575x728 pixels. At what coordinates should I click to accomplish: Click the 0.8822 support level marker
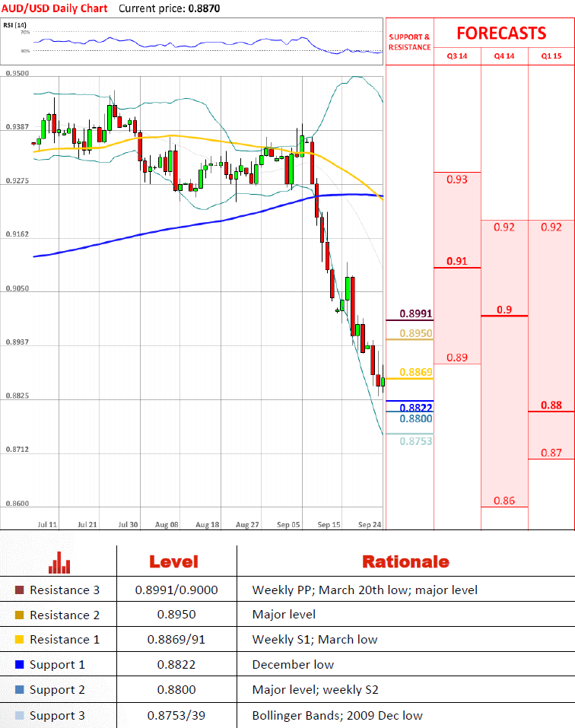coord(416,407)
